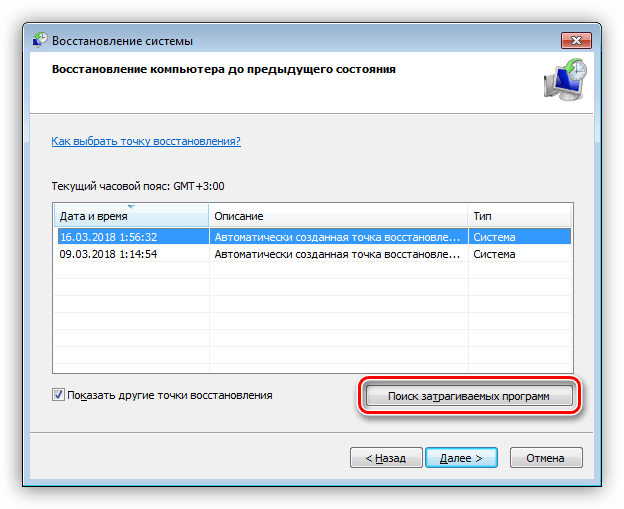The width and height of the screenshot is (624, 509).
Task: Click the restore computer clock icon in header
Action: [x=565, y=80]
